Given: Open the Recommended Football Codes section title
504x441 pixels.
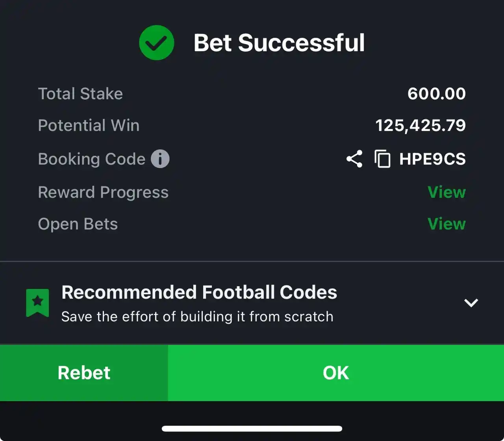Looking at the screenshot, I should click(199, 293).
